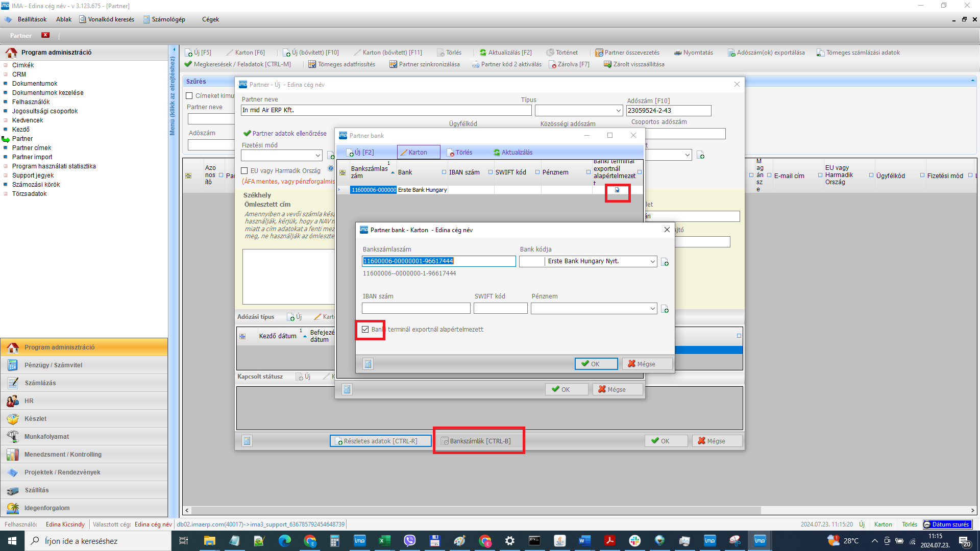980x551 pixels.
Task: Collapse the Szűrés filter panel
Action: [x=972, y=81]
